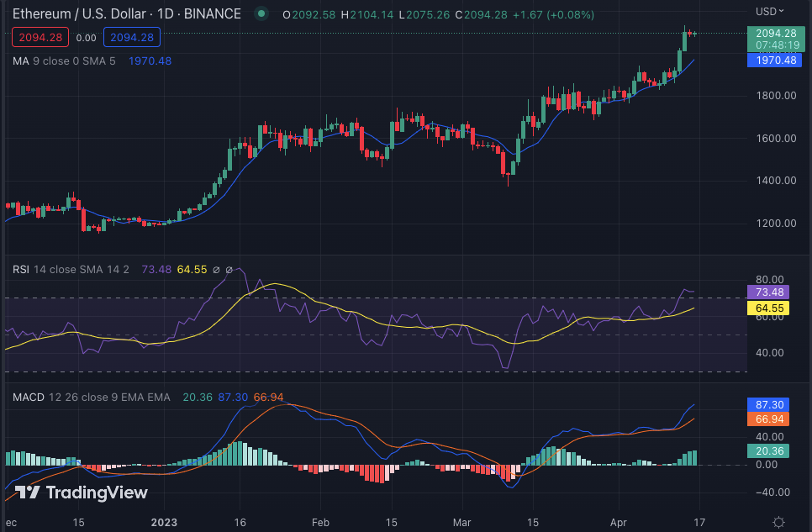Image resolution: width=812 pixels, height=532 pixels.
Task: Click the red sell price 2094.28 box
Action: pos(40,37)
